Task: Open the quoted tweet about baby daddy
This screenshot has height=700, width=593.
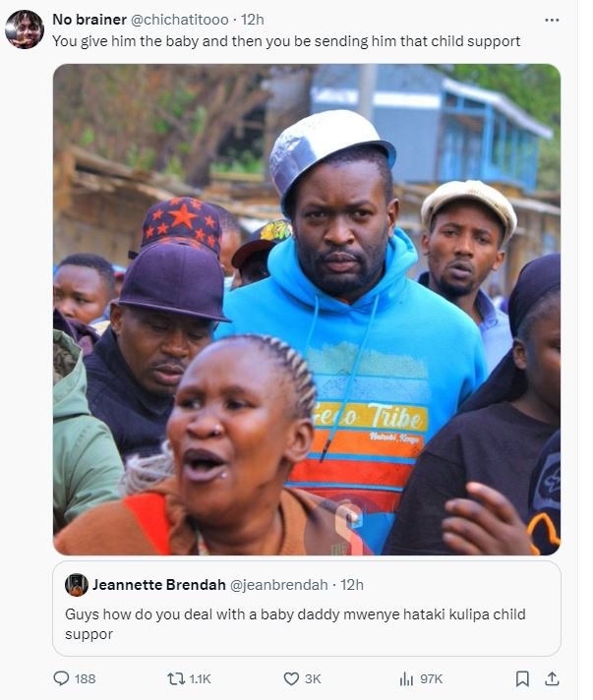Action: [307, 609]
